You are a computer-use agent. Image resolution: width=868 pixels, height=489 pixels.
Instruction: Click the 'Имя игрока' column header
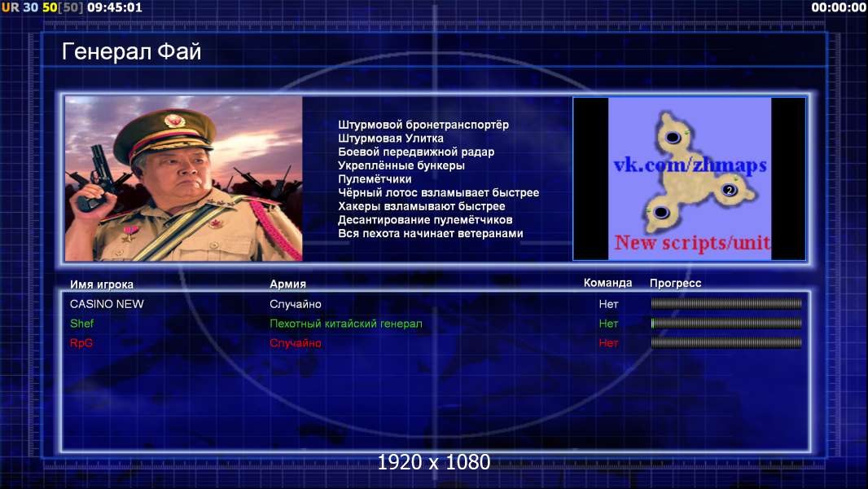pos(101,284)
